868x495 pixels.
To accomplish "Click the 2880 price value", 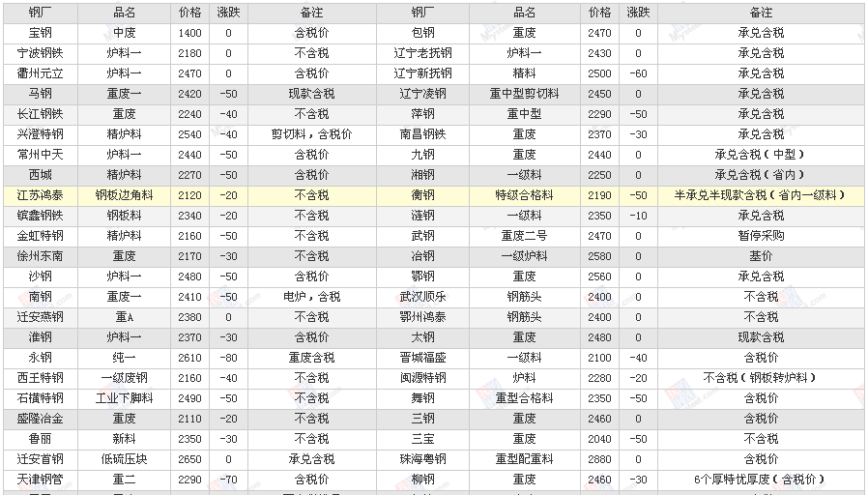I will [599, 459].
